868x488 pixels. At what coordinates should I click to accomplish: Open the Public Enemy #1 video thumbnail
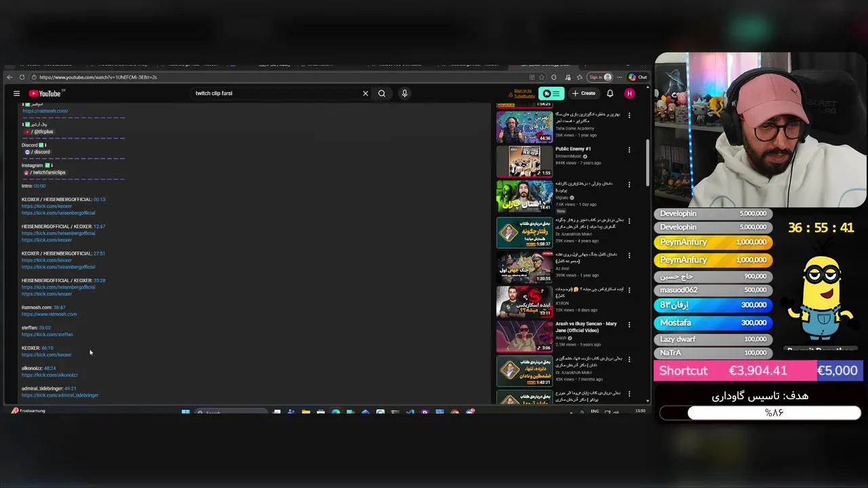tap(524, 161)
